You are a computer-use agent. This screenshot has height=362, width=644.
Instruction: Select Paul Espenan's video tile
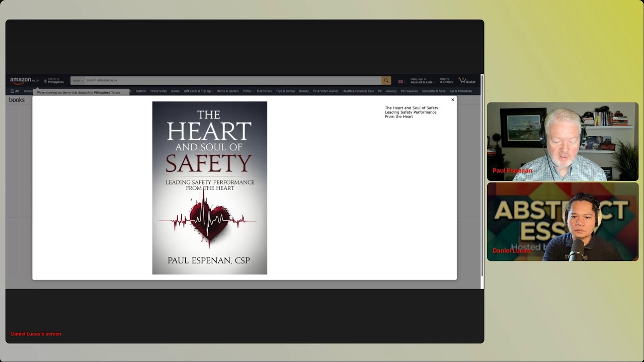tap(562, 142)
